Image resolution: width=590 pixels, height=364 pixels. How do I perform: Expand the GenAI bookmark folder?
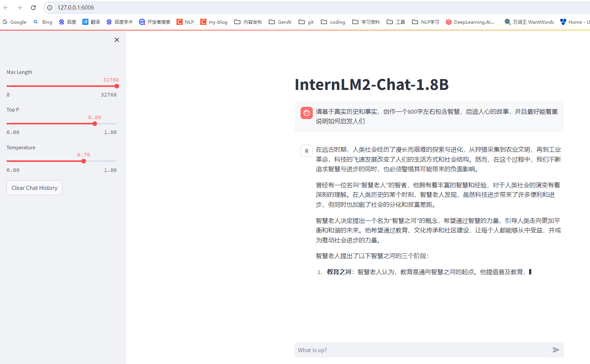click(x=280, y=22)
